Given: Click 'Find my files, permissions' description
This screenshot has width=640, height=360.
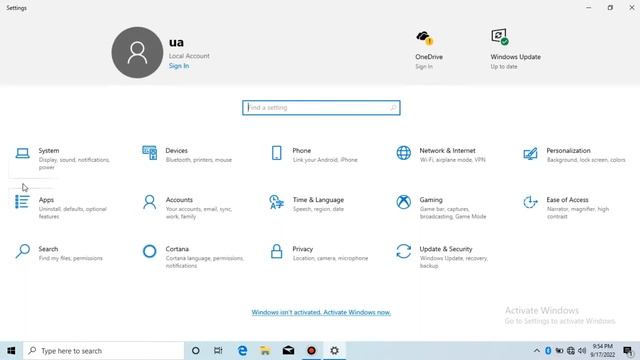Looking at the screenshot, I should [x=71, y=258].
